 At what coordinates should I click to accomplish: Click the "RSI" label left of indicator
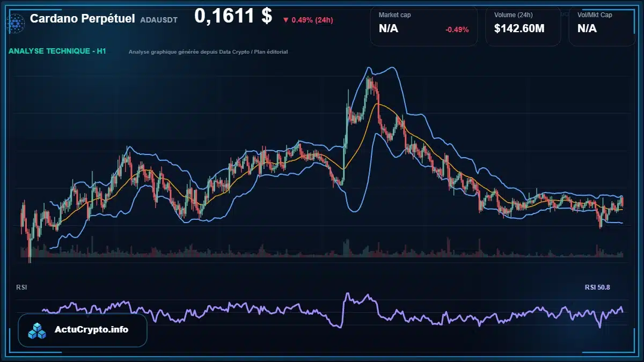pos(21,287)
